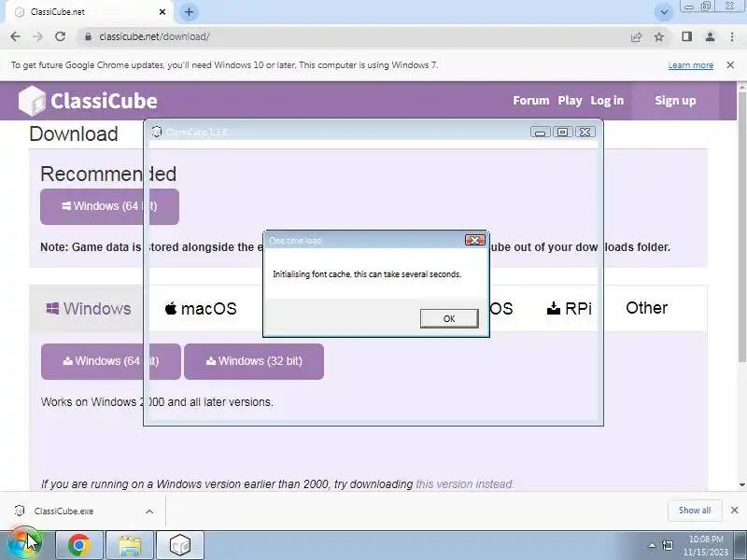Go back in Chrome history
This screenshot has height=560, width=747.
click(15, 36)
